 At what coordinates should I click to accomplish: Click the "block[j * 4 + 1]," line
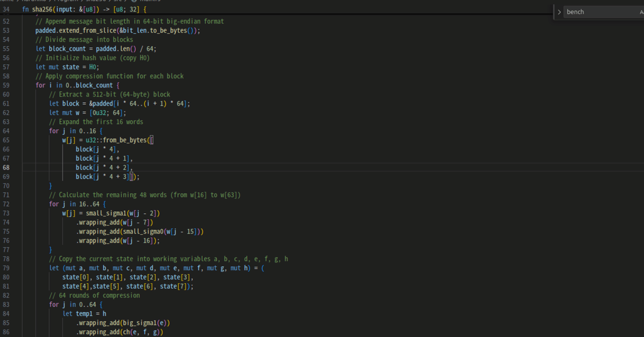pyautogui.click(x=104, y=158)
